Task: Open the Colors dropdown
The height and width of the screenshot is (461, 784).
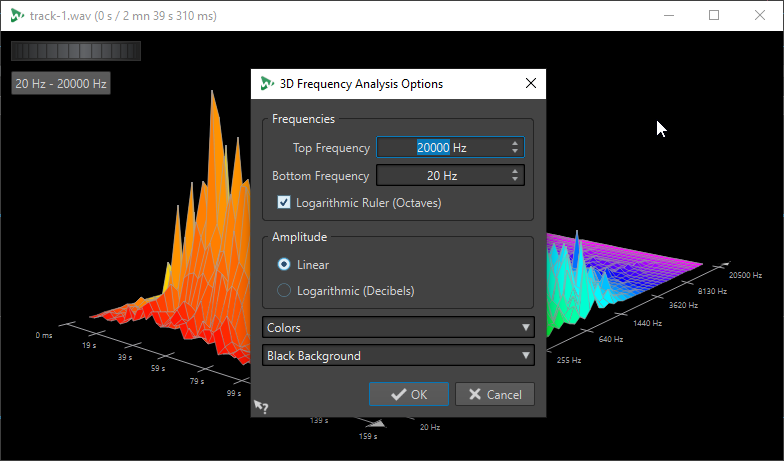Action: tap(398, 328)
